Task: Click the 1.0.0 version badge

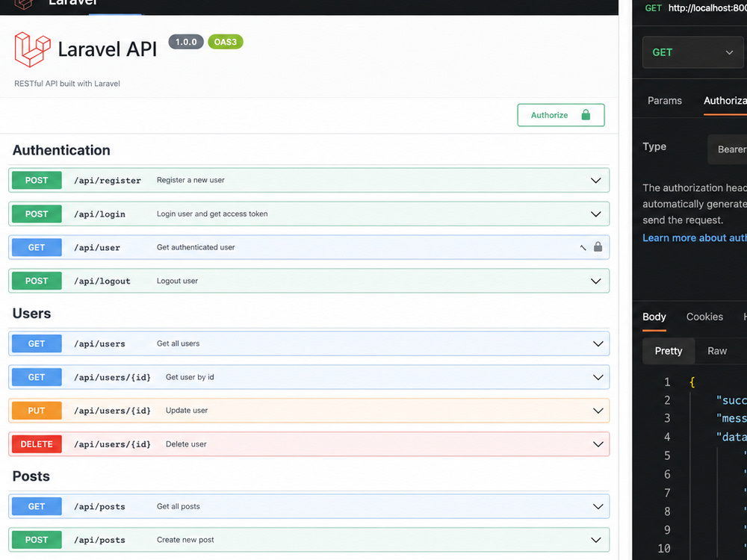Action: 186,42
